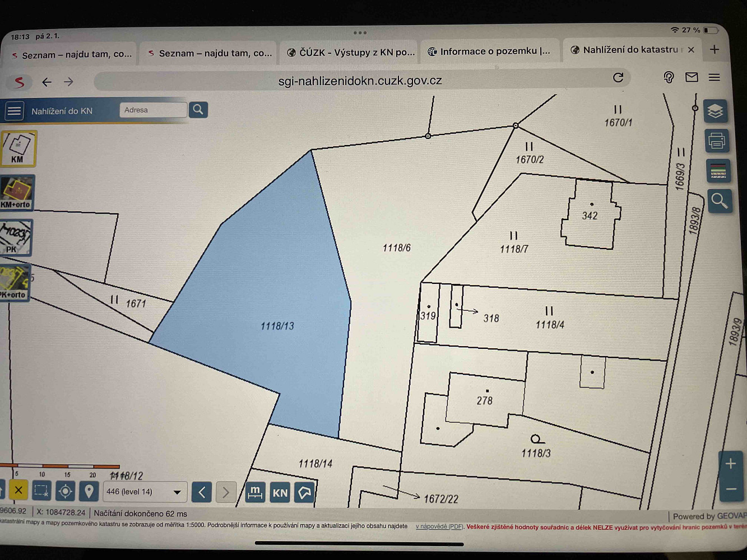
Task: Reload the page
Action: pos(618,77)
